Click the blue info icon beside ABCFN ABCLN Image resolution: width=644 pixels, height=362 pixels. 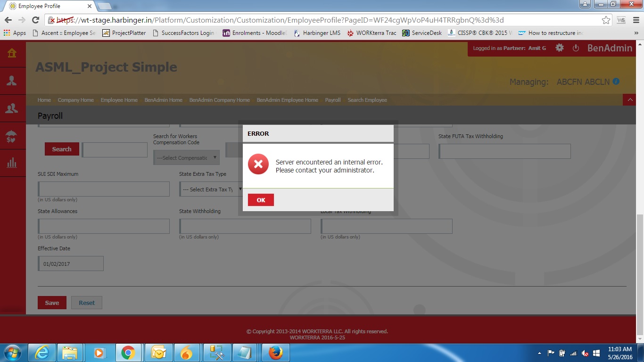pos(616,82)
